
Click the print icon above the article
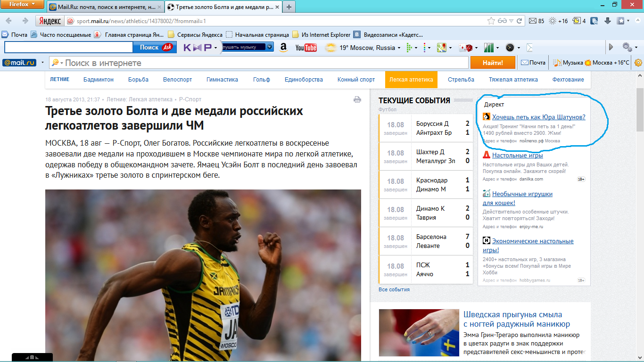357,99
